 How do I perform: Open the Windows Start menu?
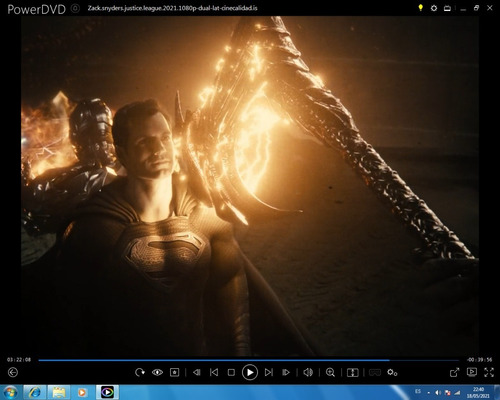pos(10,392)
